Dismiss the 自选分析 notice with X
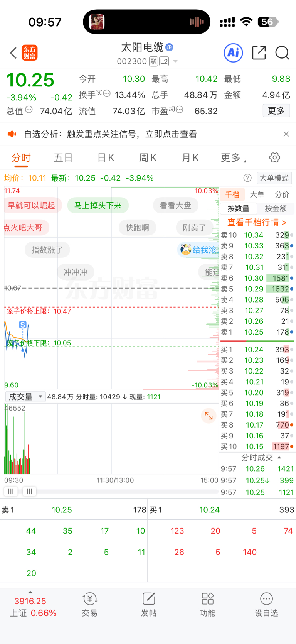Image resolution: width=296 pixels, height=644 pixels. tap(286, 134)
